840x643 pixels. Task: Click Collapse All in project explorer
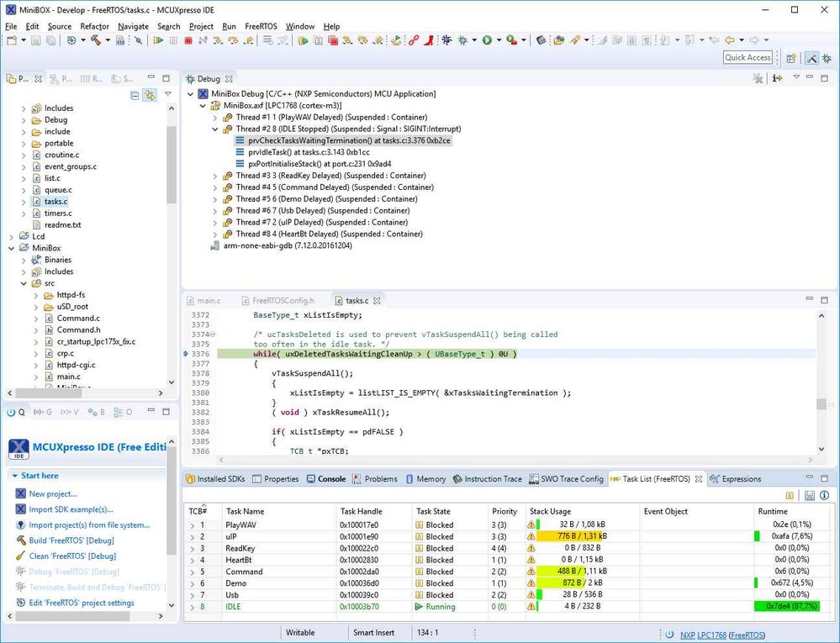[x=135, y=96]
